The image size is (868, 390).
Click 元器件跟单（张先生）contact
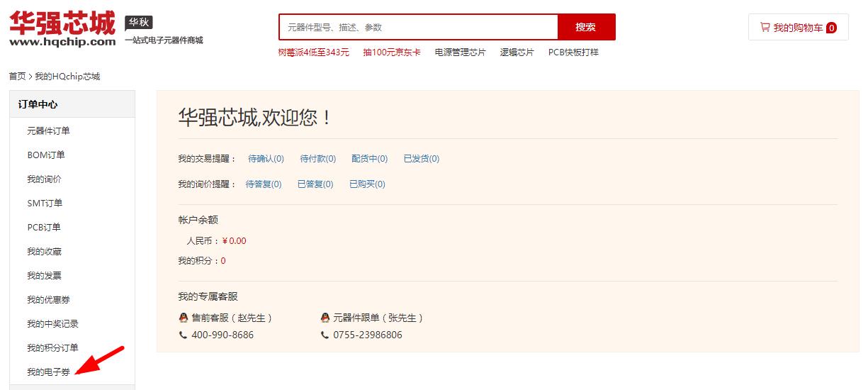[378, 318]
